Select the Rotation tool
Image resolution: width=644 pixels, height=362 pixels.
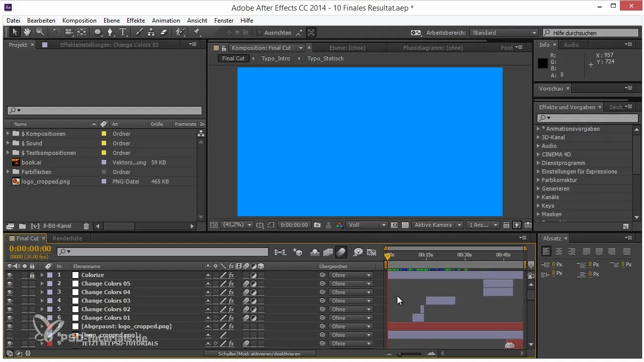coord(56,32)
